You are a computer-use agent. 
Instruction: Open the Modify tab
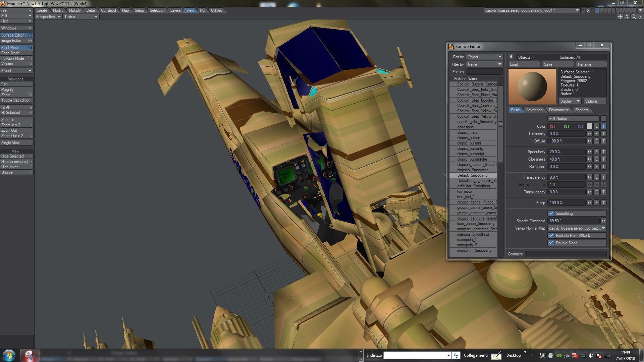58,10
